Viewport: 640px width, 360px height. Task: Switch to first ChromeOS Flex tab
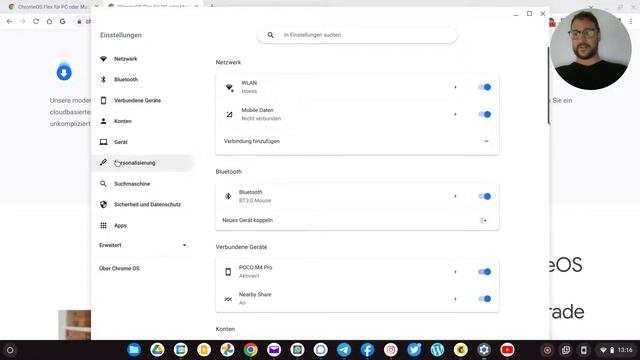(52, 7)
